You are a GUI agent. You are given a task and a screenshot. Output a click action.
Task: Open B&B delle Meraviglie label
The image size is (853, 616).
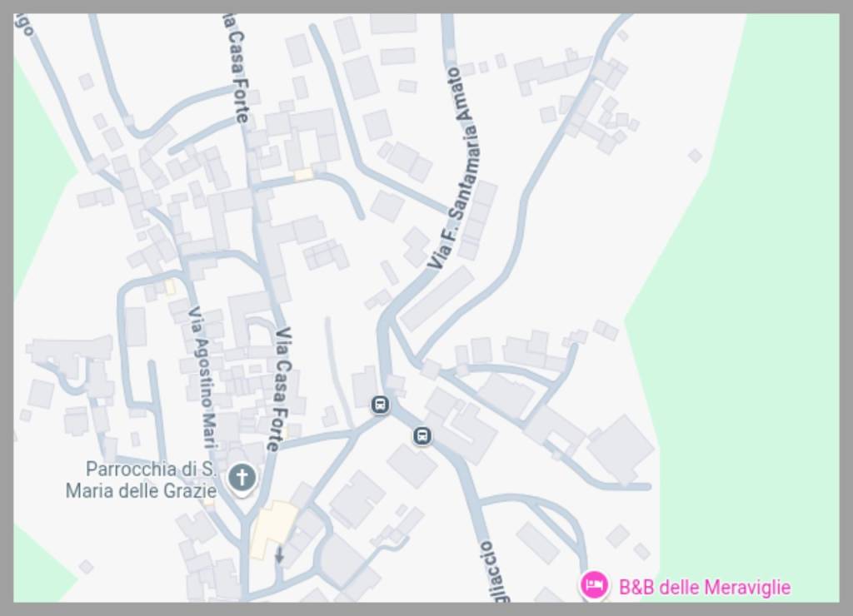[705, 587]
